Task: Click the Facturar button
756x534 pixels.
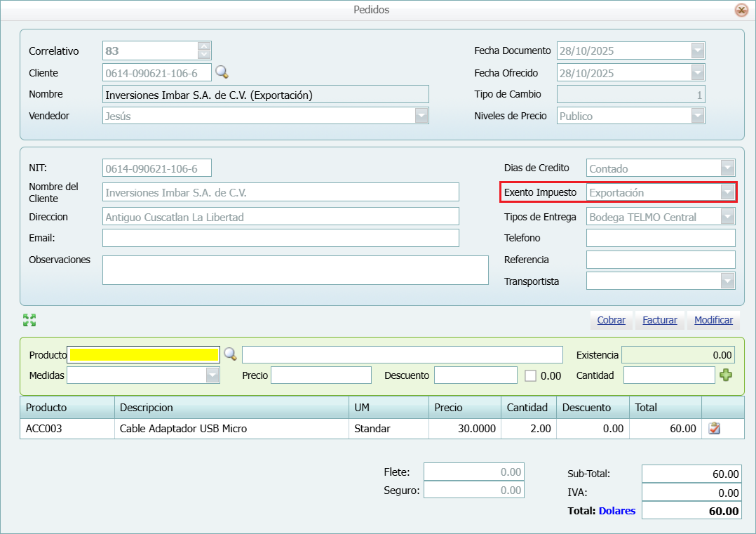Action: click(660, 320)
